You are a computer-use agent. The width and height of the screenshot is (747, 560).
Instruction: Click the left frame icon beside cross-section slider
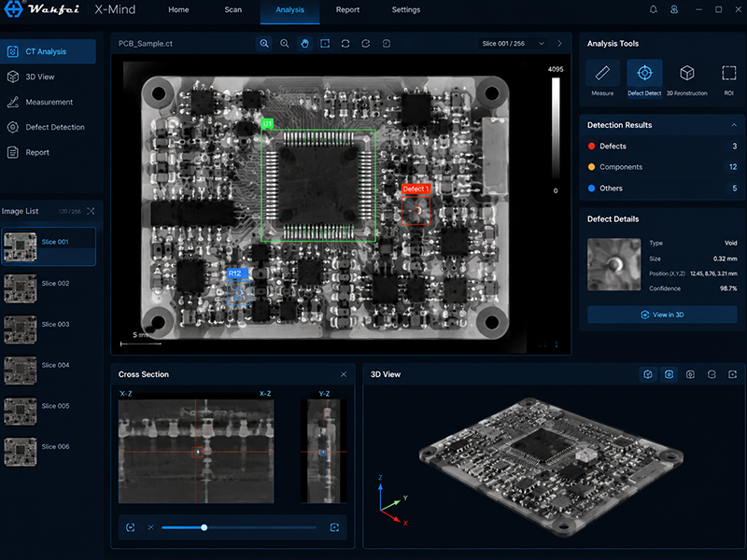[131, 527]
